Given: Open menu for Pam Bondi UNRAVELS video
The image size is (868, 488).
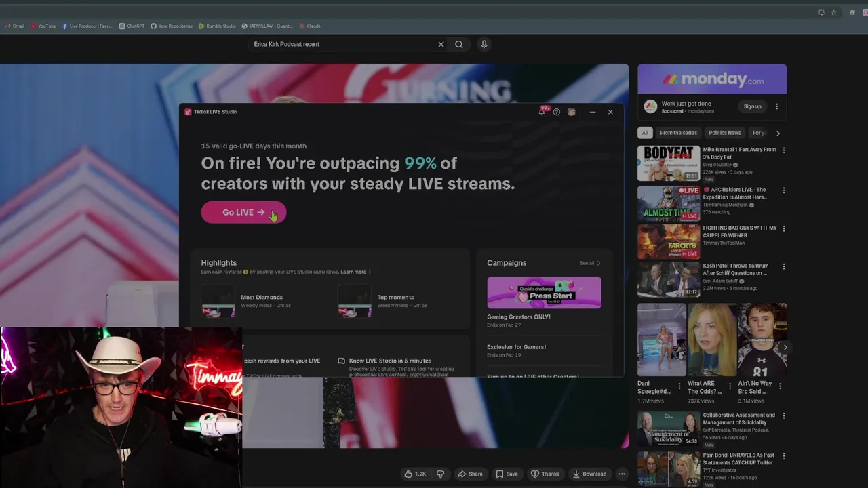Looking at the screenshot, I should pyautogui.click(x=784, y=456).
